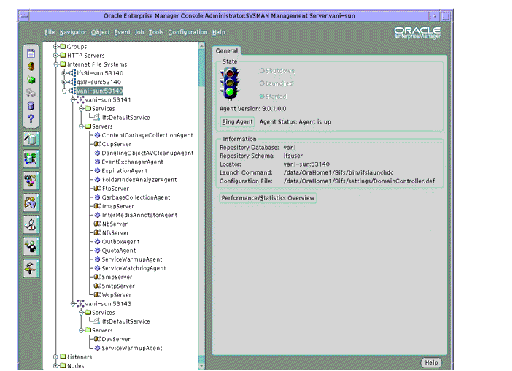Screen dimensions: 512x371
Task: Expand the Listeners folder
Action: pos(56,357)
